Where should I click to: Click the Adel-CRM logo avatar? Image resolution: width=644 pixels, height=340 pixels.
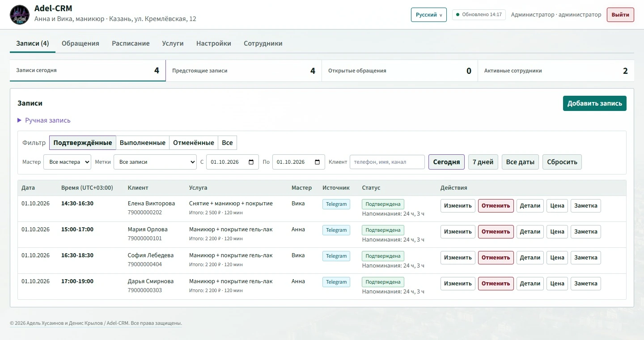tap(19, 14)
